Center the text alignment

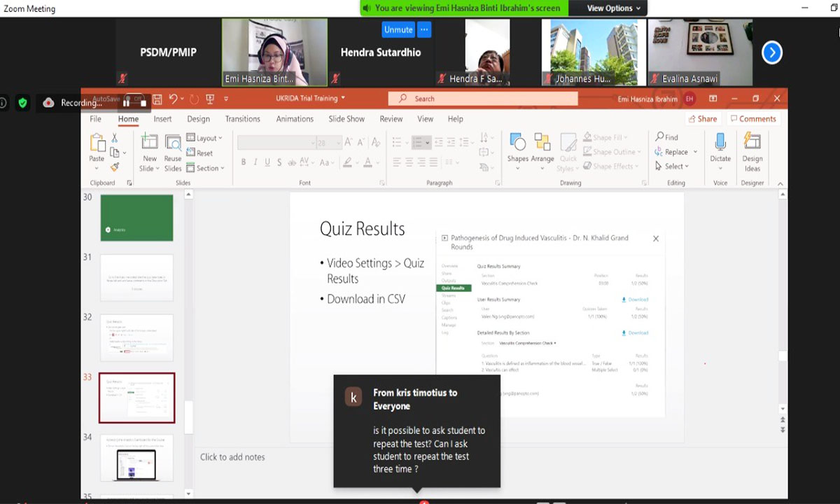pos(409,162)
